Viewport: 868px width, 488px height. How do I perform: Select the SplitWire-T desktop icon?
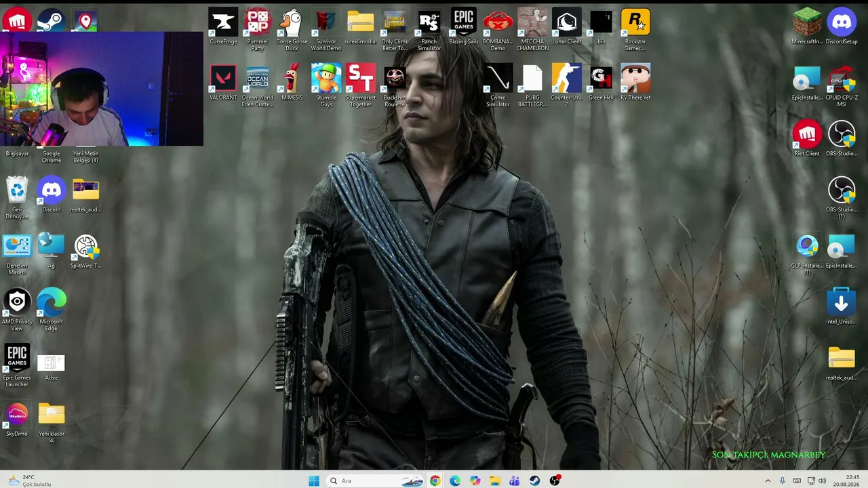pyautogui.click(x=85, y=251)
